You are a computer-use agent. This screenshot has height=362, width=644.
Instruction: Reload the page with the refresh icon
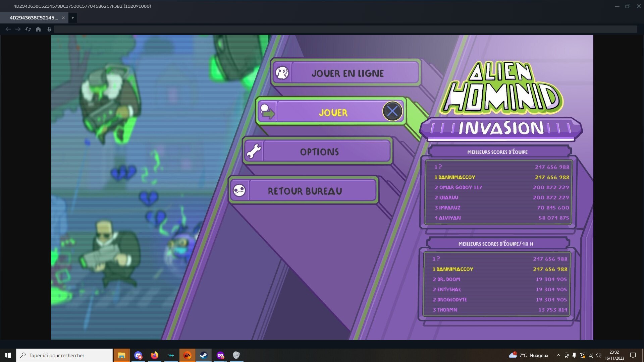coord(28,29)
